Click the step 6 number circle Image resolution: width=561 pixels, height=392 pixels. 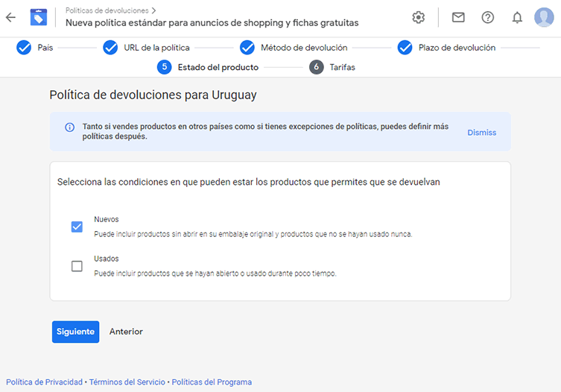[x=317, y=67]
